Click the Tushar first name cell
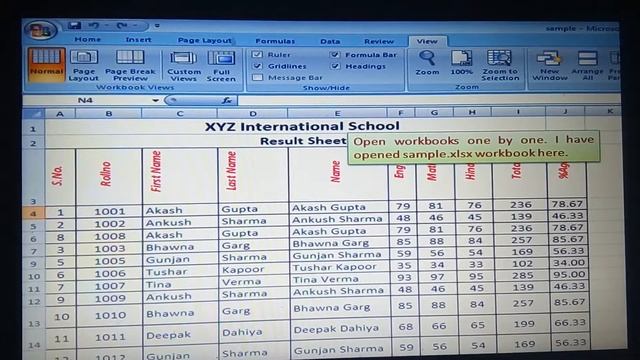 pyautogui.click(x=180, y=272)
